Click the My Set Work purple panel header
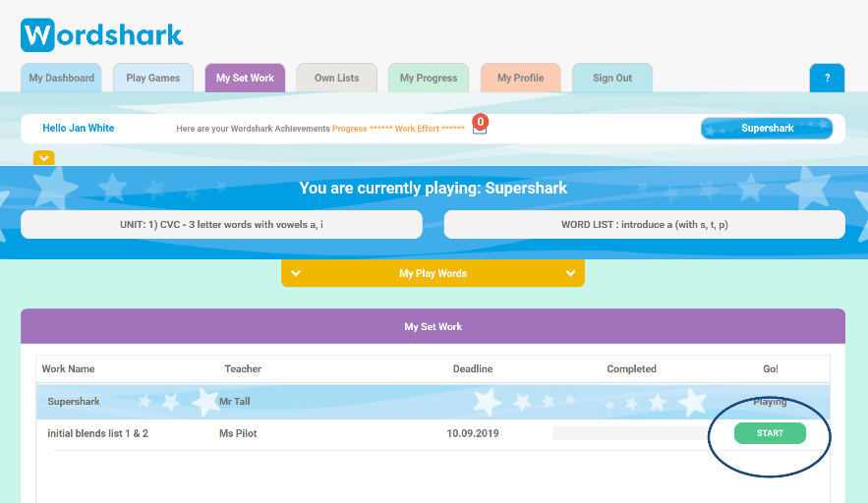The image size is (868, 503). coord(433,326)
